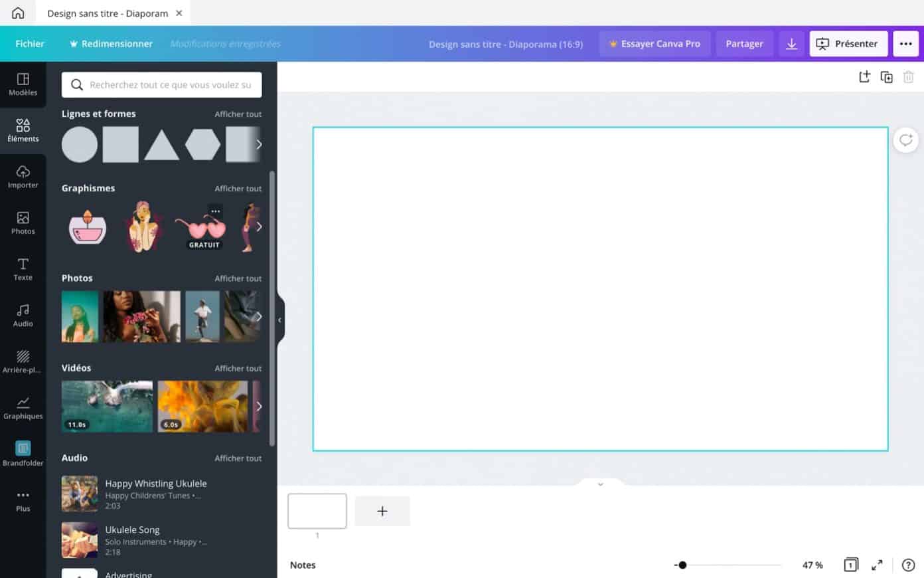Click the download icon in the top bar
This screenshot has width=924, height=578.
coord(791,43)
